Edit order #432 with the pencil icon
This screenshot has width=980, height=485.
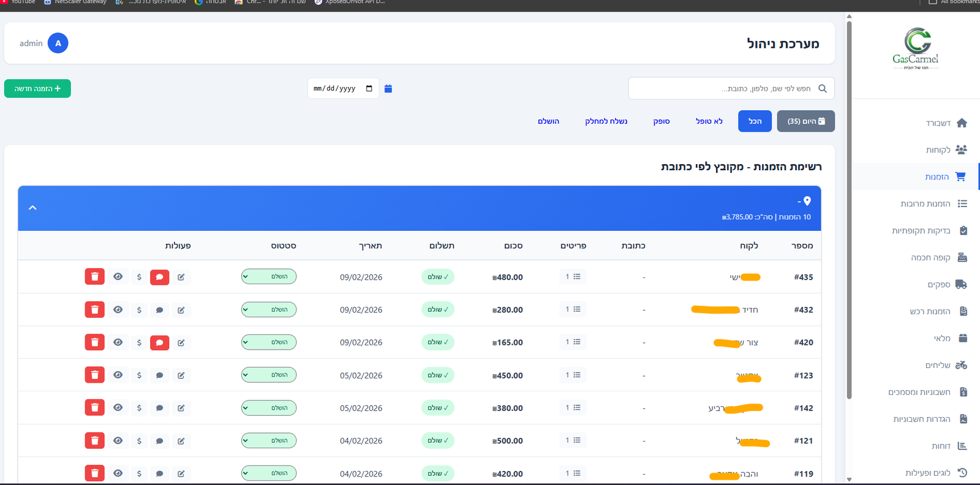coord(181,310)
